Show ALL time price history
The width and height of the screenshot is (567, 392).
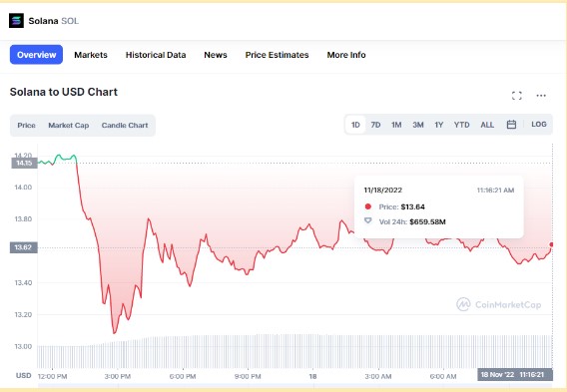[x=487, y=125]
